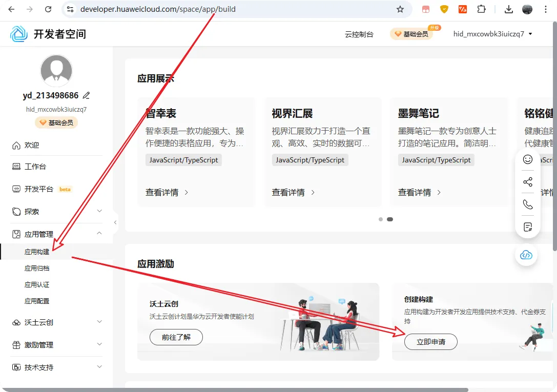Select 应用配置 in the sidebar

37,301
